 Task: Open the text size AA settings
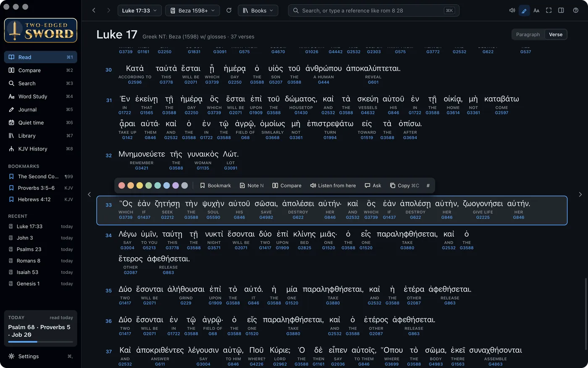[536, 11]
